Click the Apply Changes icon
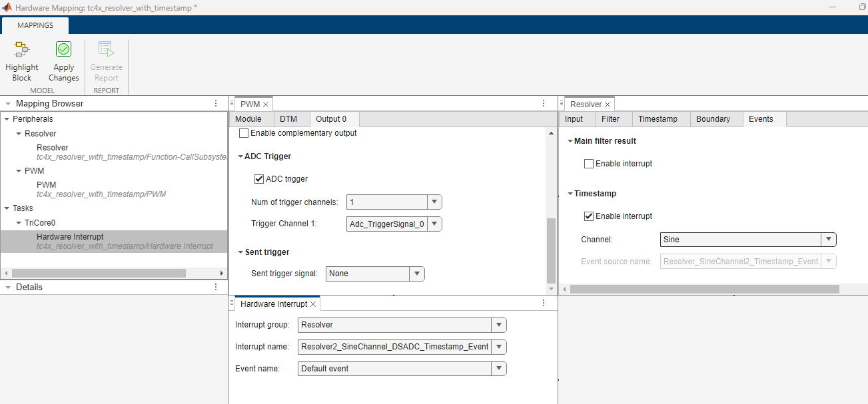Viewport: 868px width, 404px height. pyautogui.click(x=64, y=50)
